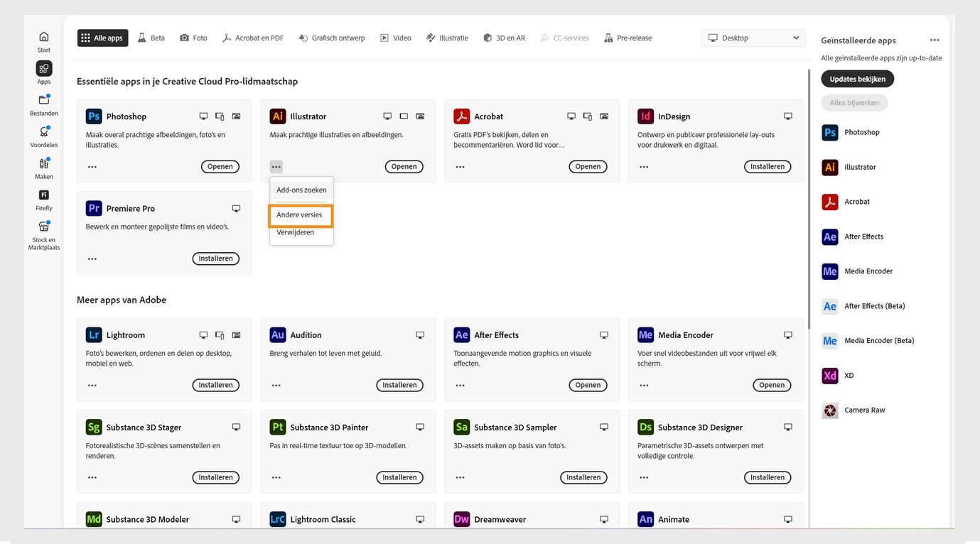
Task: Switch to the 3D en AR tab
Action: (x=504, y=38)
